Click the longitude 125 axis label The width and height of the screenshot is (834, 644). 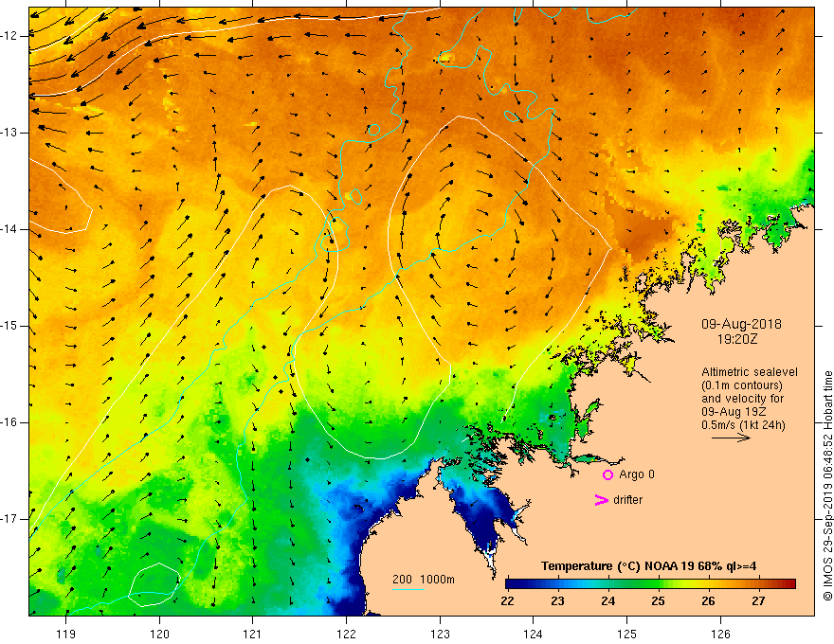(x=627, y=634)
